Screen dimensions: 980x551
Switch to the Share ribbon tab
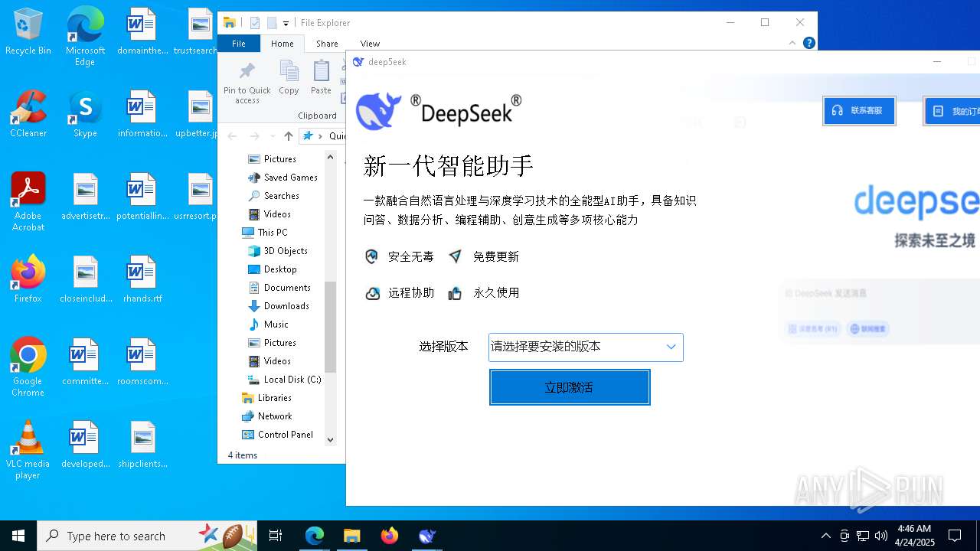coord(327,44)
